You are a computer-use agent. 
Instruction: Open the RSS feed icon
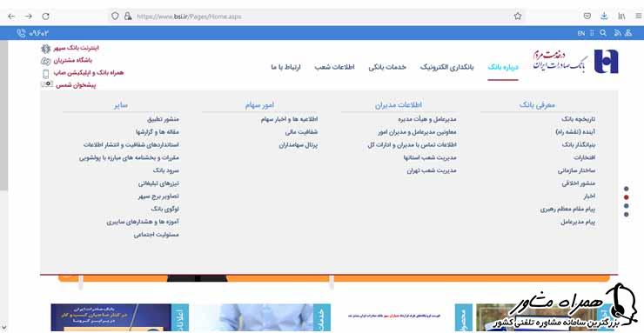point(616,33)
